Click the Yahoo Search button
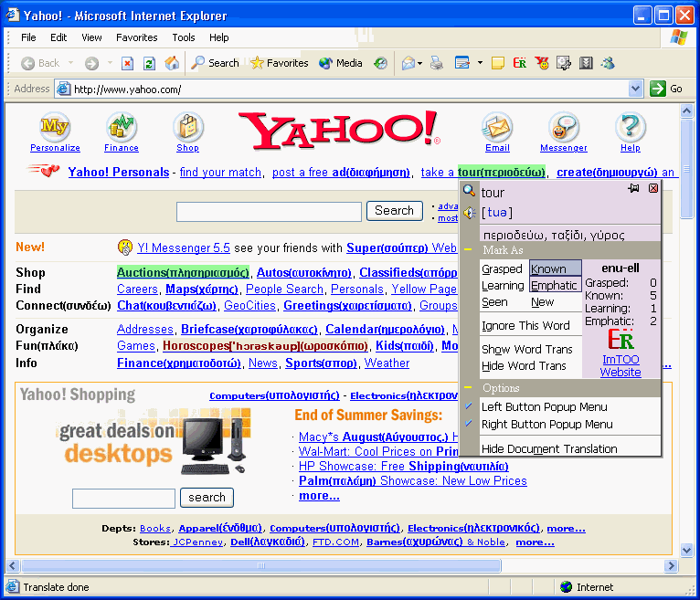Screen dimensions: 700x600 [394, 211]
